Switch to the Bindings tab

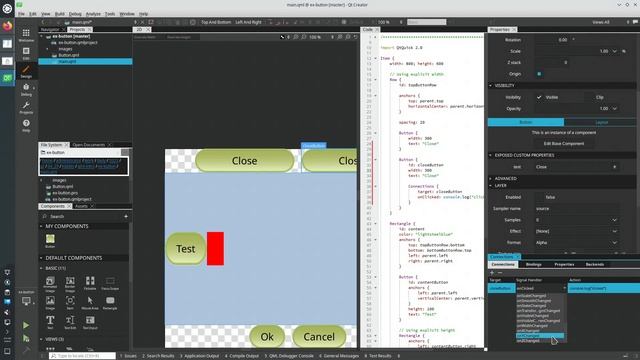533,264
